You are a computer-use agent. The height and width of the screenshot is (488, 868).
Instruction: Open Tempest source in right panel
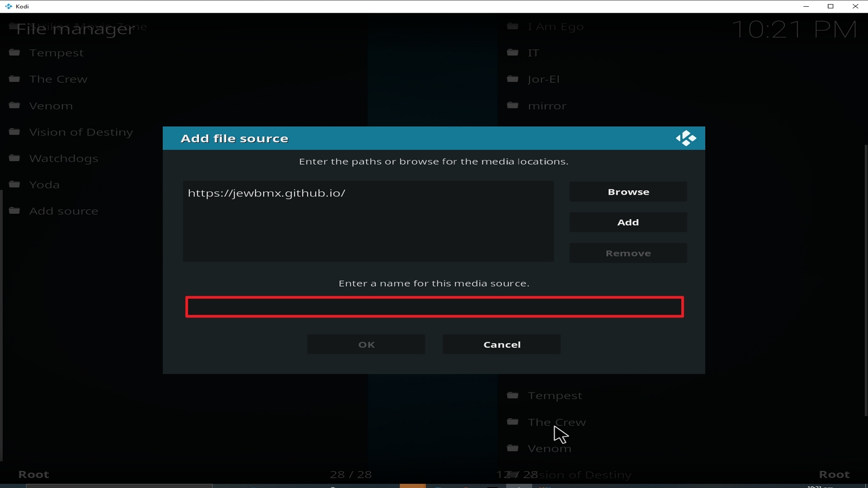click(555, 396)
